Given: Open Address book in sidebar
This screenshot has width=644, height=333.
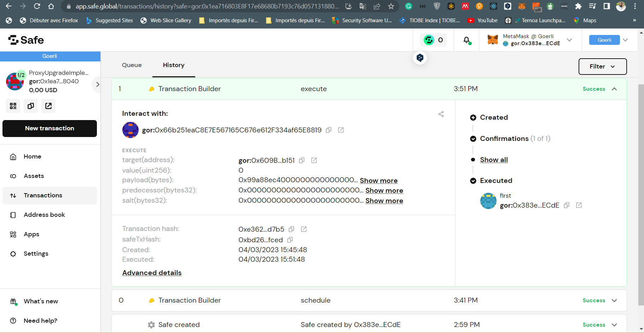Looking at the screenshot, I should click(50, 215).
